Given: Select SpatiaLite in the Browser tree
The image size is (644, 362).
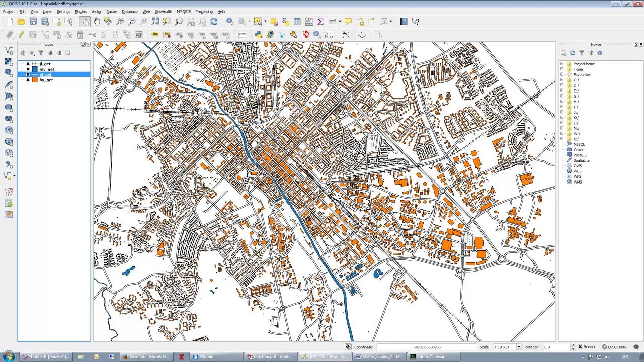Looking at the screenshot, I should click(x=581, y=160).
